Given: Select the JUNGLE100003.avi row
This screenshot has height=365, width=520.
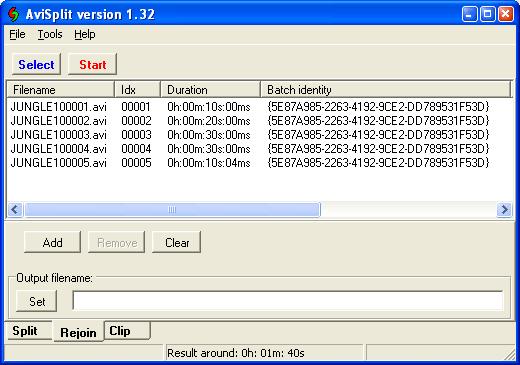Looking at the screenshot, I should point(250,135).
